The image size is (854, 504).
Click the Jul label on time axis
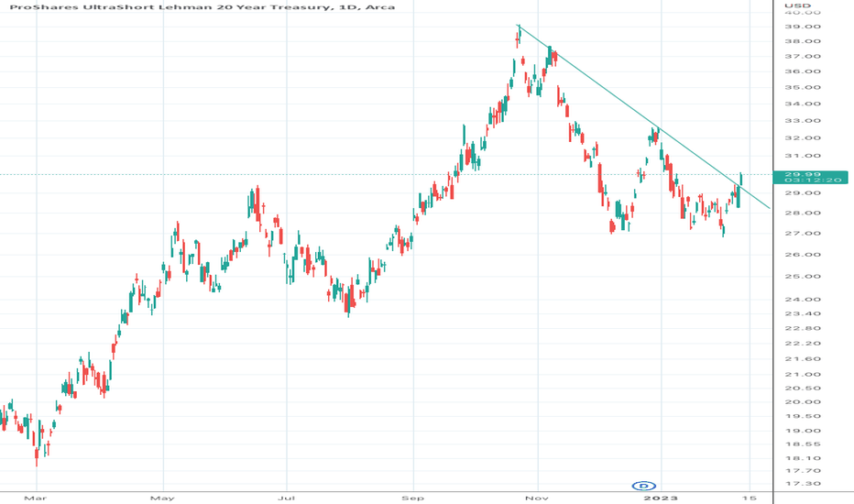pos(287,498)
